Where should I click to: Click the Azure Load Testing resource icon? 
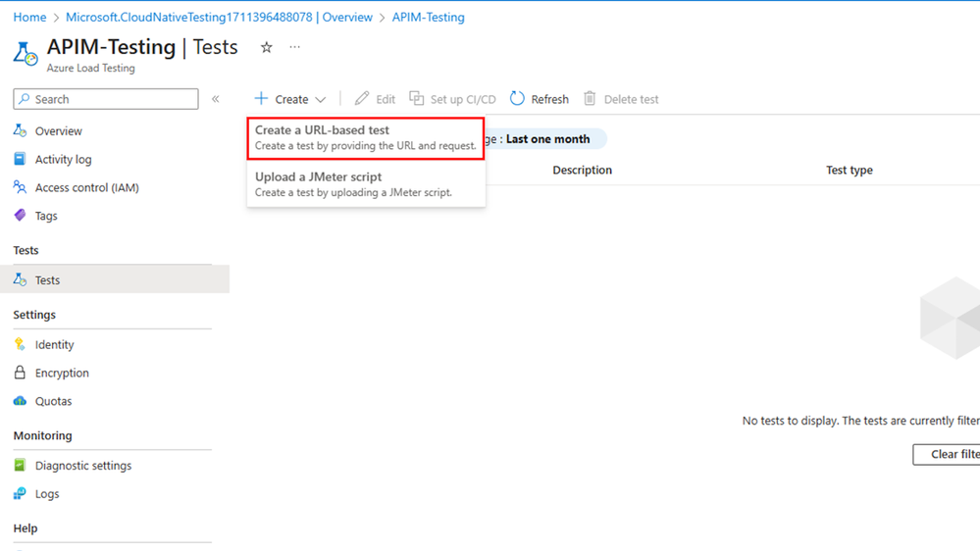point(26,54)
